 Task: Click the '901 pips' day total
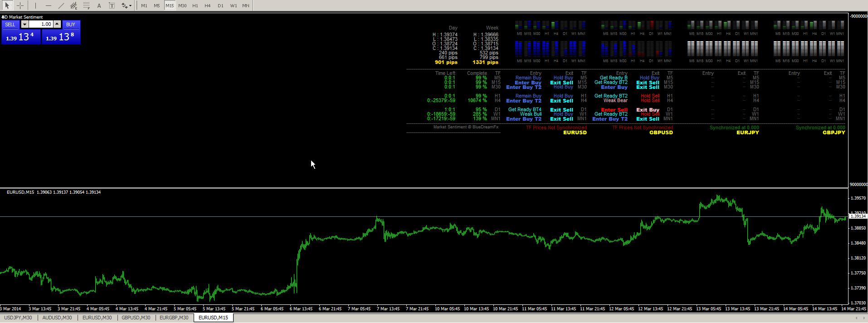[x=446, y=62]
